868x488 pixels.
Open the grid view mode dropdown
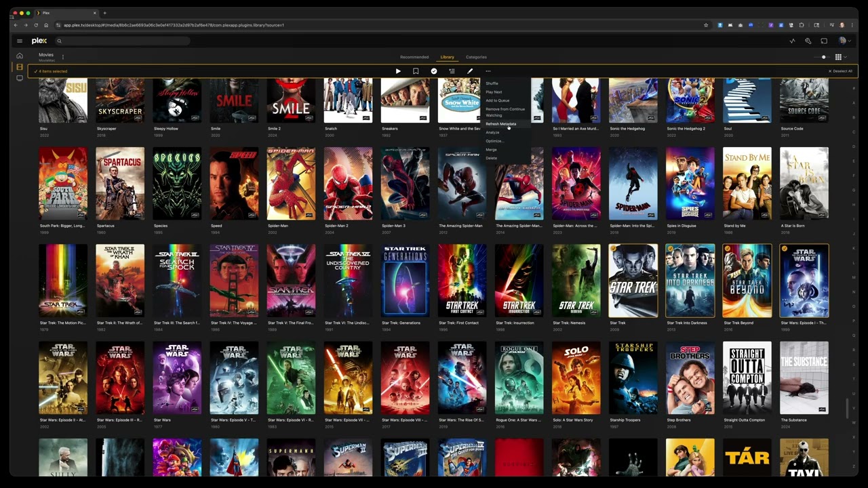(840, 57)
